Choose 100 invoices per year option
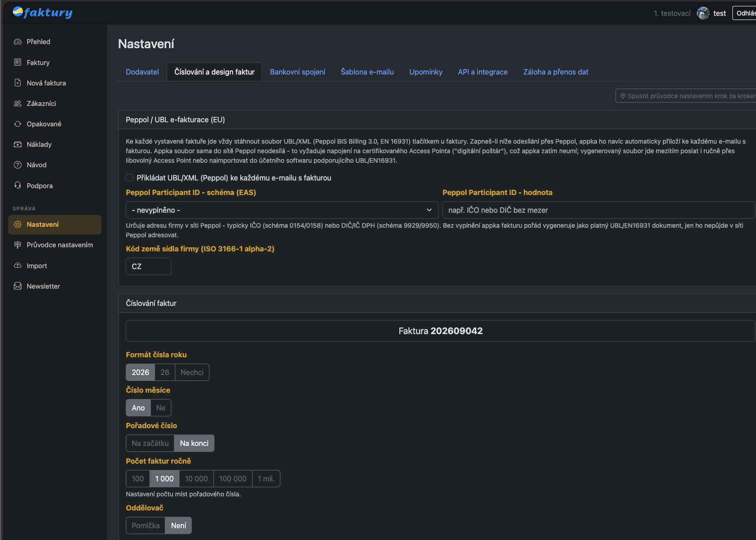This screenshot has width=756, height=540. tap(138, 479)
